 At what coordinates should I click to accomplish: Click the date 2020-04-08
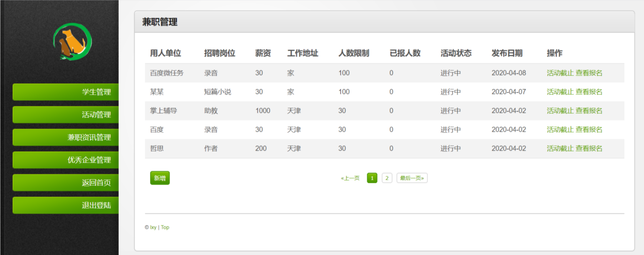tap(509, 73)
